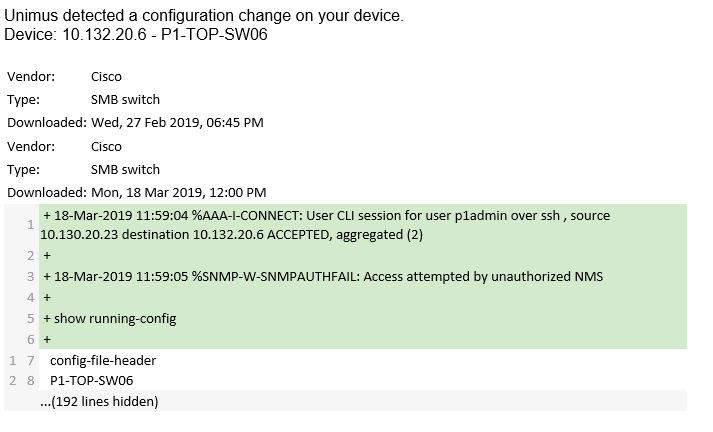Click the SNMPAUTHFAIL warning line

363,276
